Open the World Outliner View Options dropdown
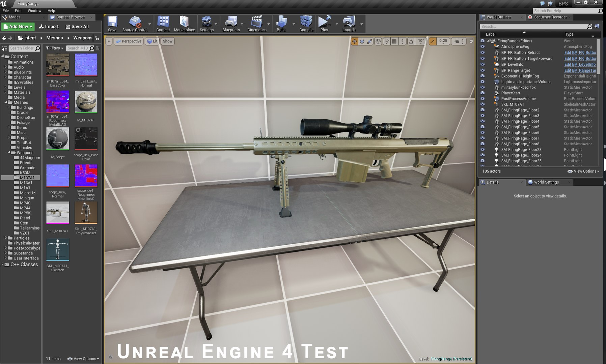606x364 pixels. point(583,171)
